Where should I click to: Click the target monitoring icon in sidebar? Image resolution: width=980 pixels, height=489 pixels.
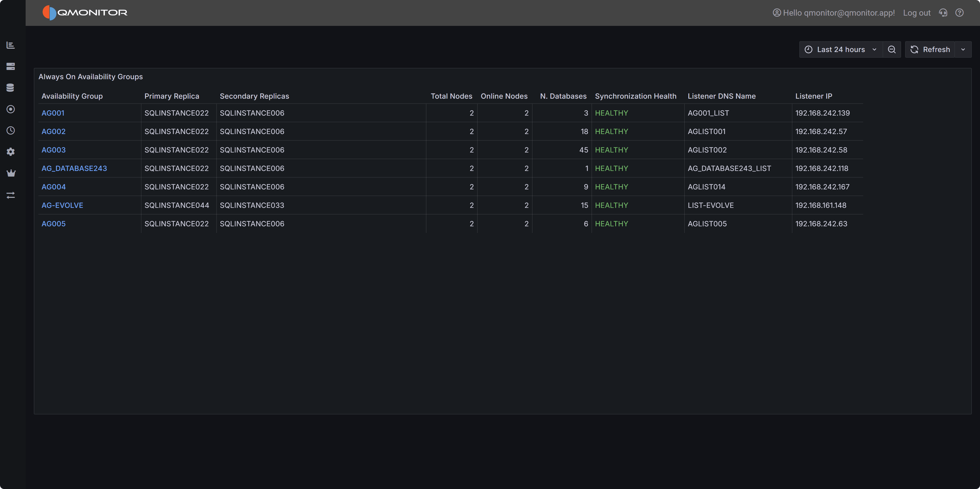click(x=11, y=109)
